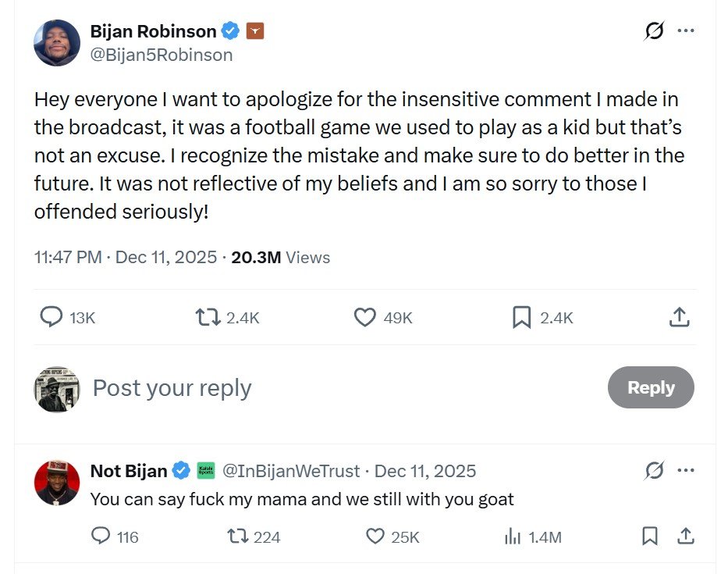
Task: Open the @Bijan5Robinson handle link
Action: [x=162, y=55]
